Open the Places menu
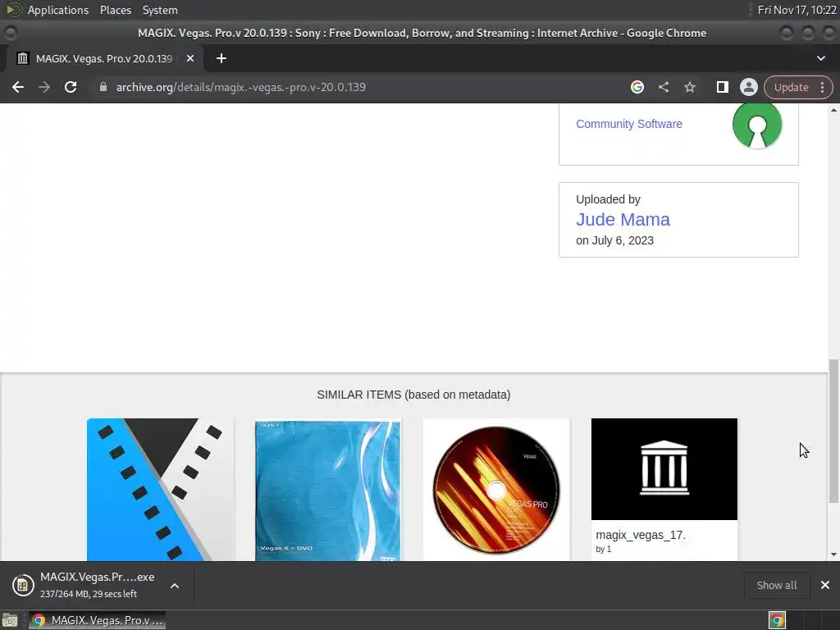 (115, 10)
